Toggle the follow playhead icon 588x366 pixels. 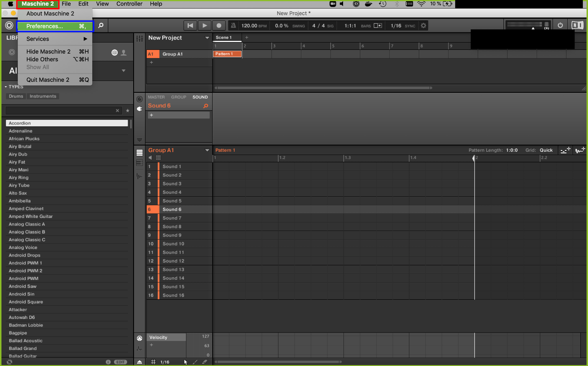[378, 26]
